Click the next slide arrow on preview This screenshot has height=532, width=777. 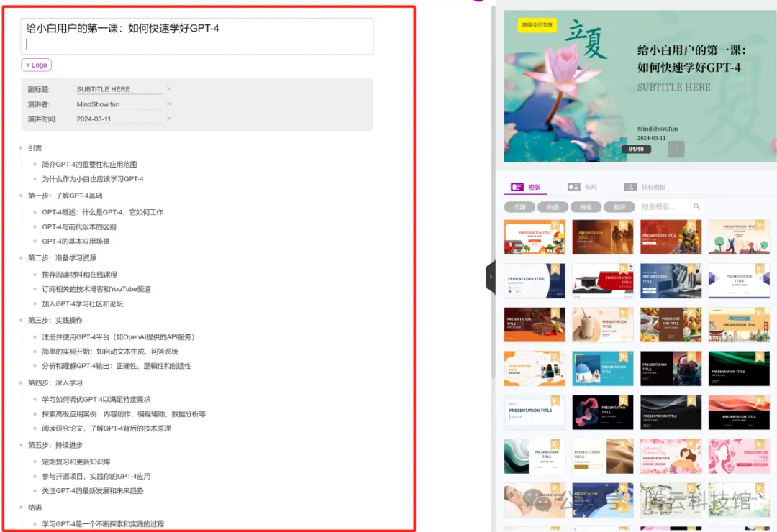tap(675, 149)
